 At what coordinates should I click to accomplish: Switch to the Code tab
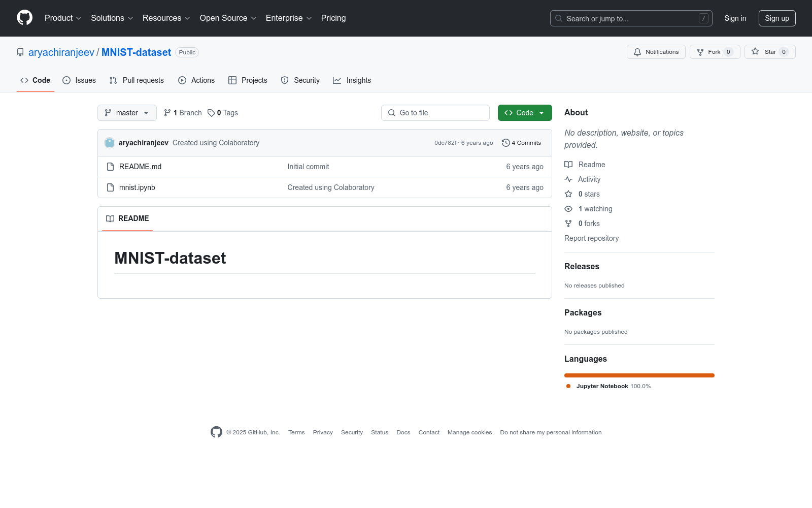pyautogui.click(x=36, y=80)
